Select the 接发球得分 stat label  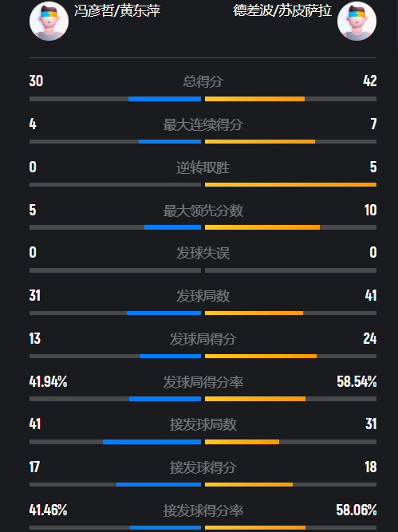[x=203, y=467]
